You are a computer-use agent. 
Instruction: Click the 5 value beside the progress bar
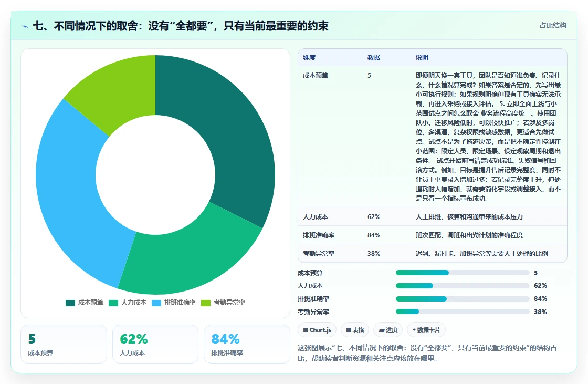536,273
